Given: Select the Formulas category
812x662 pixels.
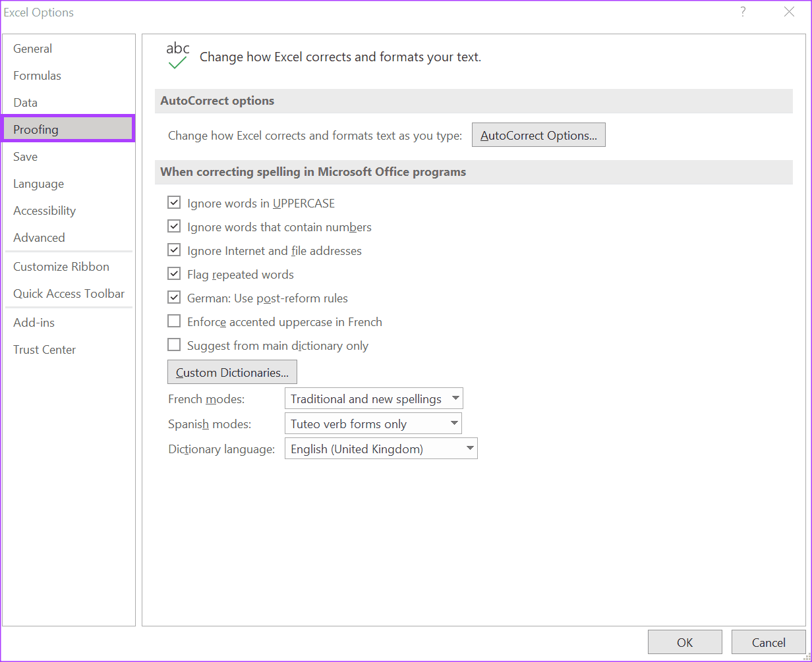Looking at the screenshot, I should click(x=69, y=76).
